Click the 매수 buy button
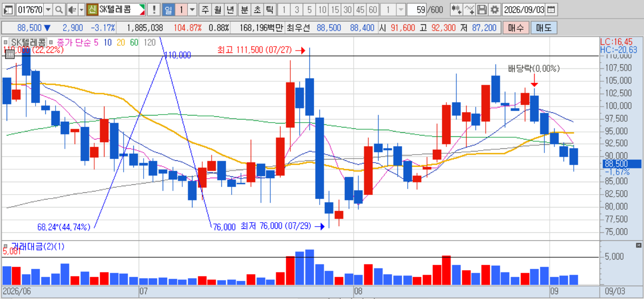Screen dimensions: 644x299 tap(516, 28)
